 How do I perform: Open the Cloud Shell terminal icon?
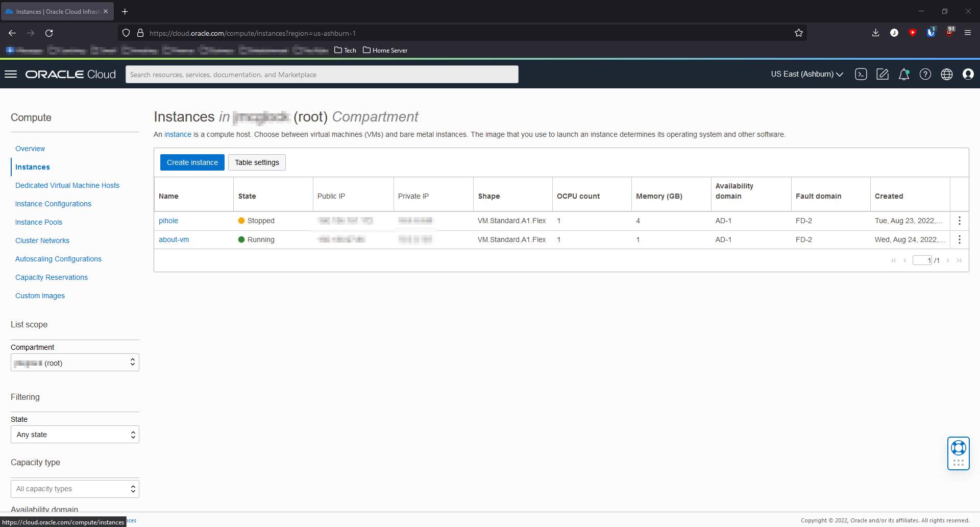(x=861, y=74)
